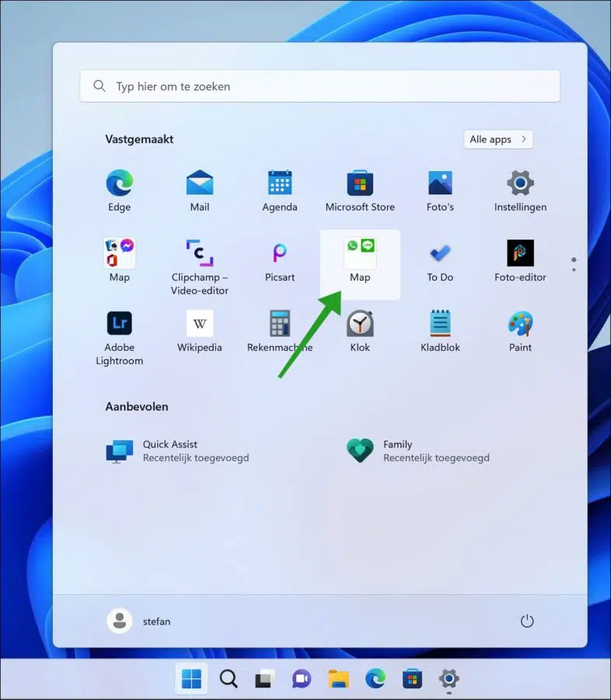This screenshot has height=700, width=611.
Task: Open File Explorer on the taskbar
Action: tap(338, 679)
